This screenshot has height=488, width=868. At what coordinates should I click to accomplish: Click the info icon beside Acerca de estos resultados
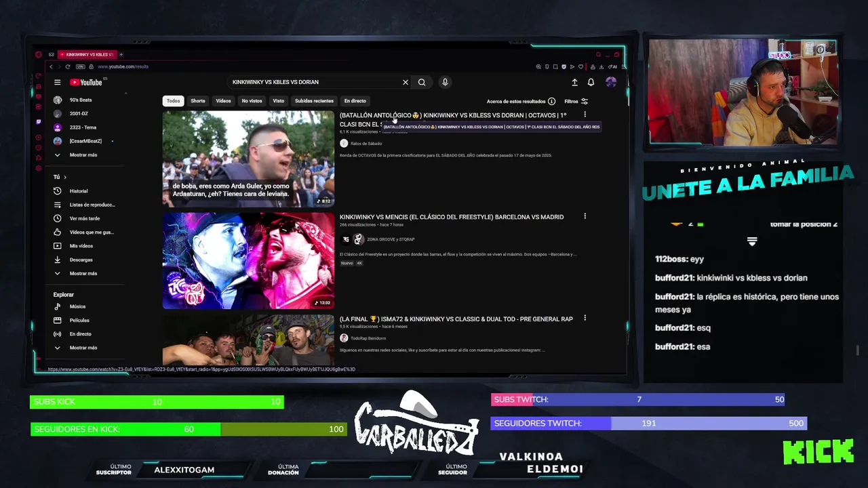point(551,101)
